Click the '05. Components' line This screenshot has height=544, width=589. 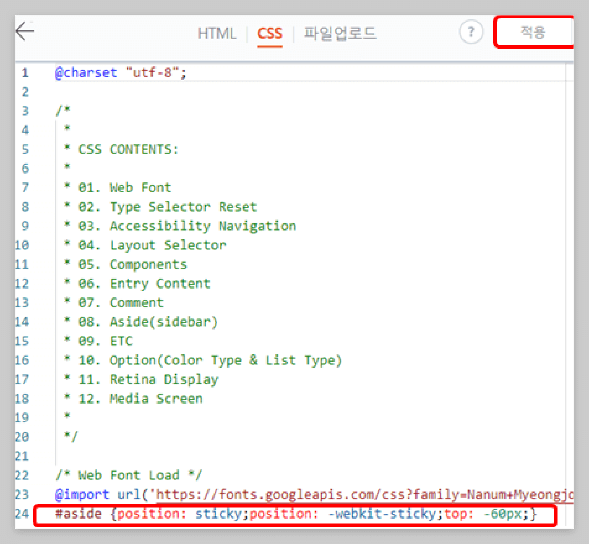pyautogui.click(x=125, y=264)
